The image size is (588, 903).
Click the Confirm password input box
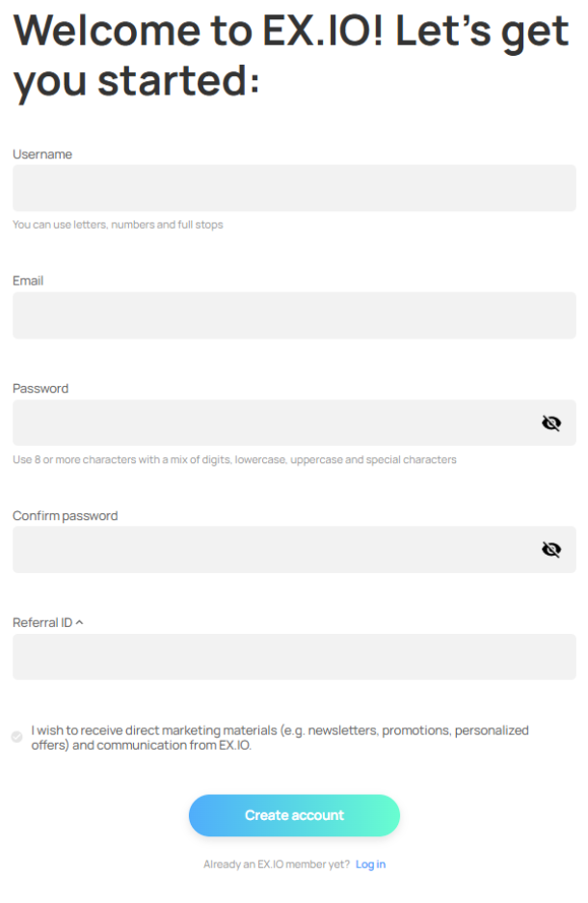point(275,549)
